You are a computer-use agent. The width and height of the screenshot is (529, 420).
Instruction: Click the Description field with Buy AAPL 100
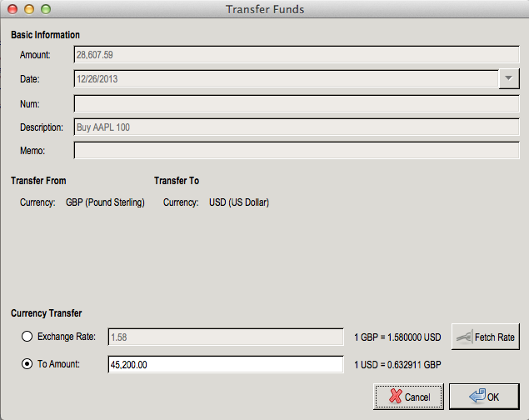(x=297, y=127)
